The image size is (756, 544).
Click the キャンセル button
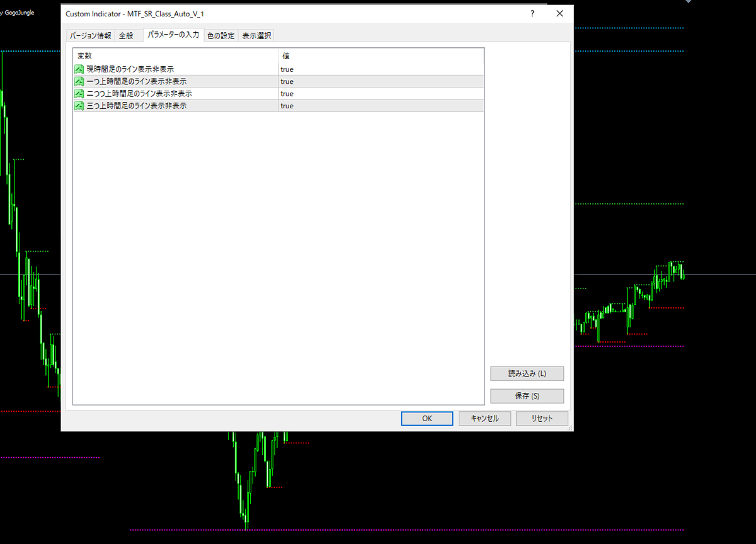click(484, 419)
